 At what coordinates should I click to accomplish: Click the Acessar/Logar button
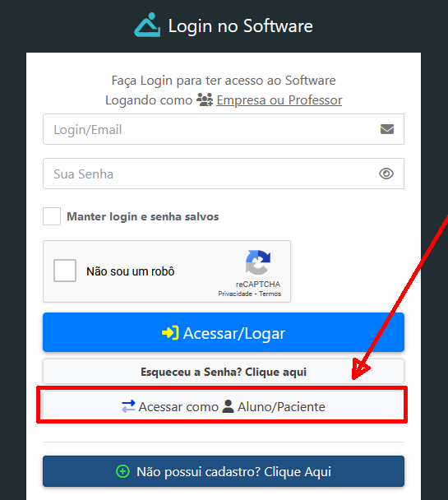pos(224,332)
